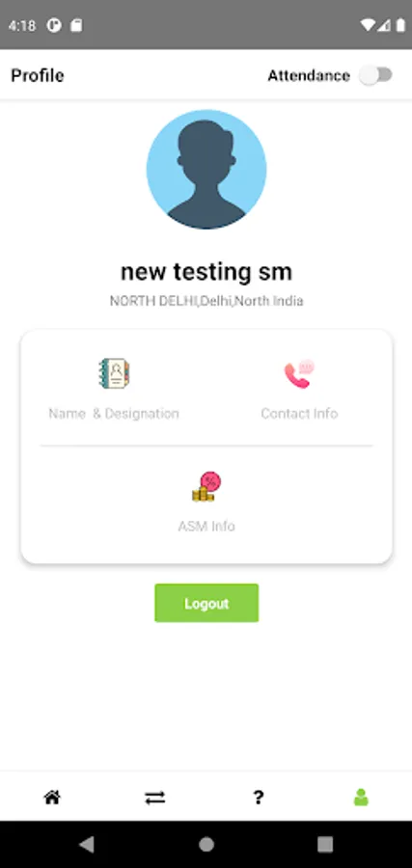Open the help question mark tab
Viewport: 412px width, 868px height.
(x=258, y=798)
